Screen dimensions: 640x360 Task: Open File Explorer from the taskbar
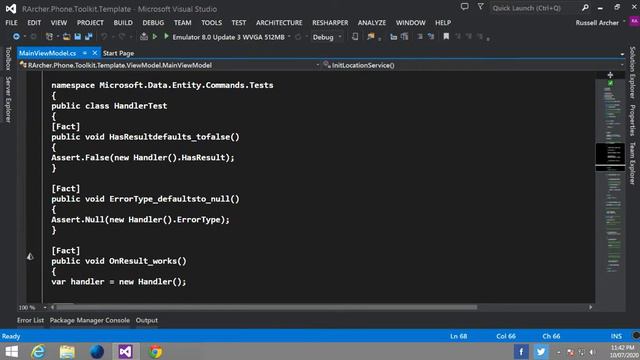point(67,351)
